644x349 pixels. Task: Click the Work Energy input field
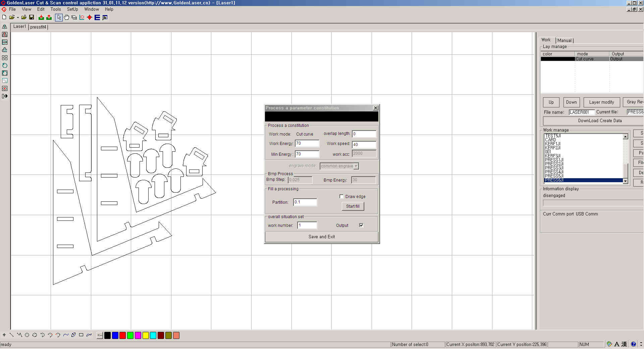click(x=307, y=144)
